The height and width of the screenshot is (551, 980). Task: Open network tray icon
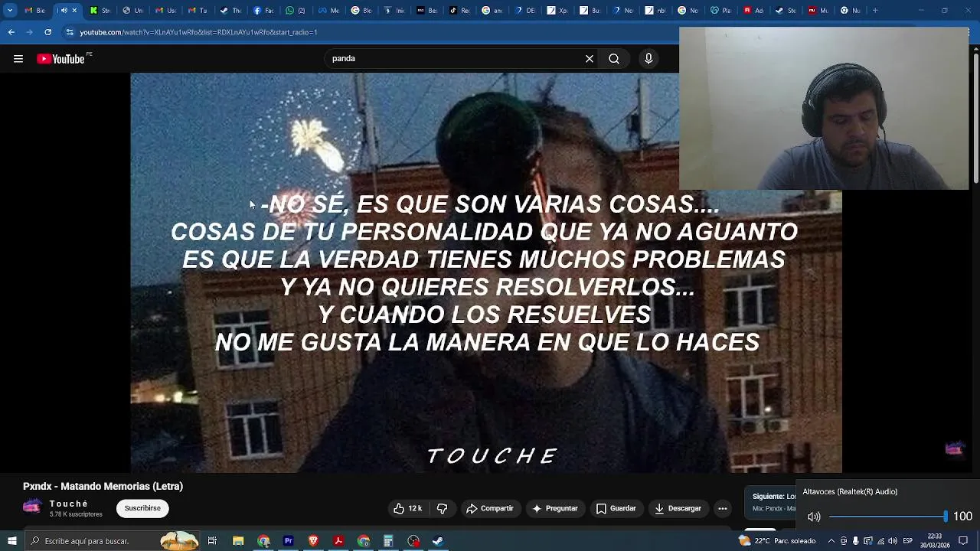click(x=880, y=541)
